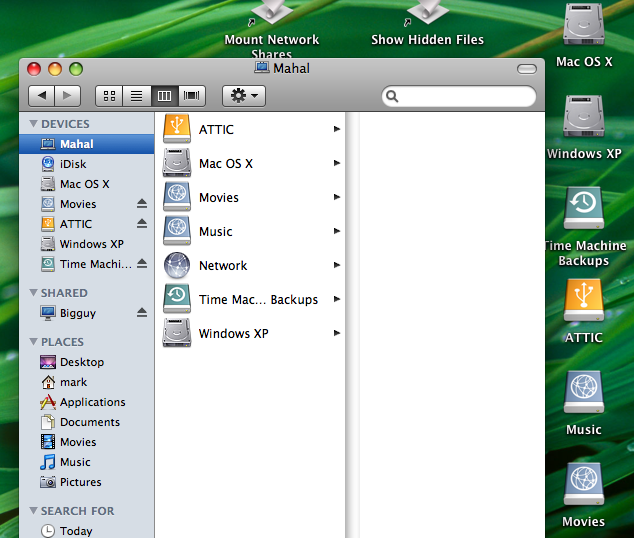Open iDisk in the sidebar
Screen dimensions: 634x538
coord(87,164)
